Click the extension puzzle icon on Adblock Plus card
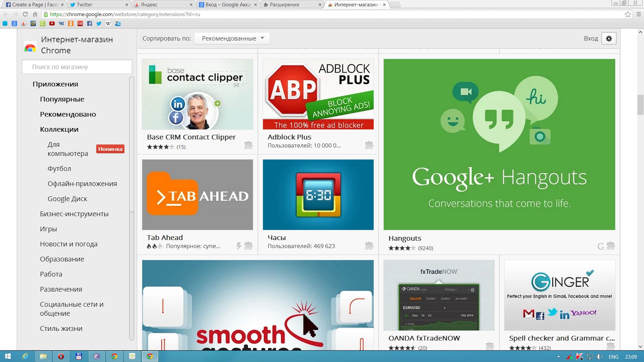The image size is (644, 362). (369, 145)
